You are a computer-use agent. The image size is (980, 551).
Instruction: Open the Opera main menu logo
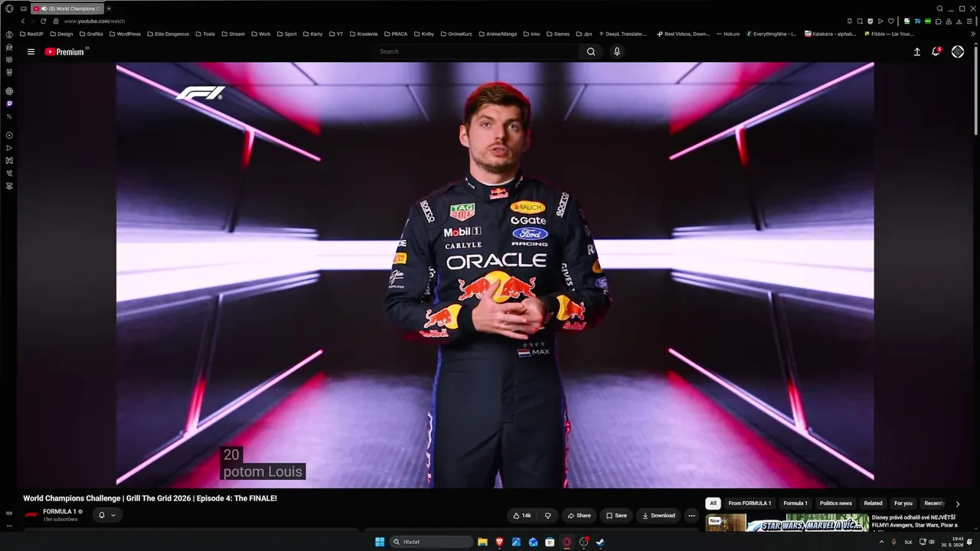click(x=9, y=8)
